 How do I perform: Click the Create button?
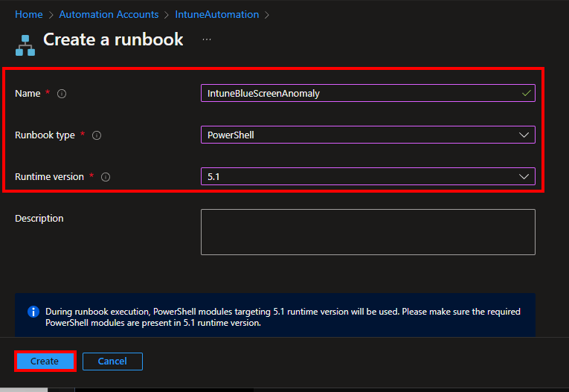(45, 362)
